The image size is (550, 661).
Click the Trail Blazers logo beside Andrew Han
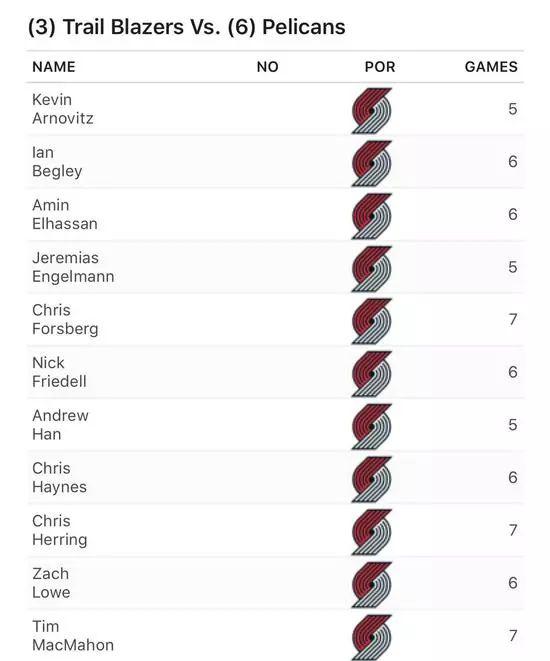coord(372,427)
